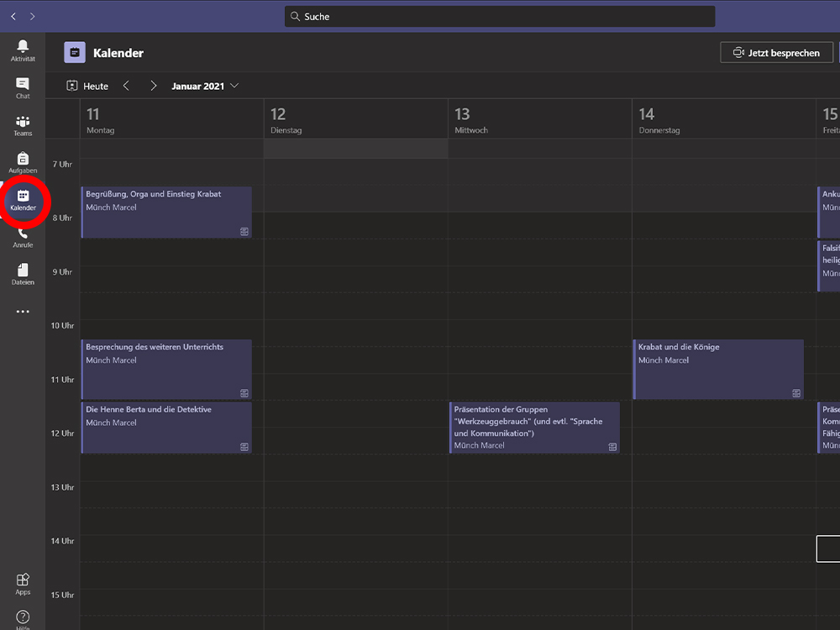This screenshot has height=630, width=840.
Task: Open the Teams section
Action: [x=23, y=125]
